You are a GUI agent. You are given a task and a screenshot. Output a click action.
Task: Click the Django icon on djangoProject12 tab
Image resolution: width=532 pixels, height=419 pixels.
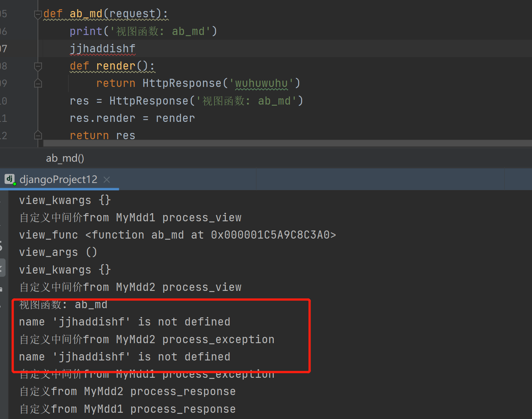(x=10, y=179)
